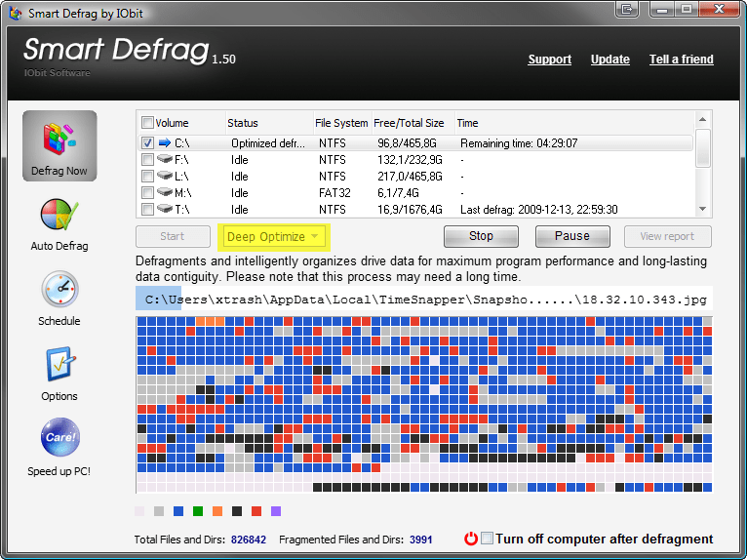Click the '217,0/465,8G' size cell
This screenshot has width=747, height=560.
[x=410, y=177]
